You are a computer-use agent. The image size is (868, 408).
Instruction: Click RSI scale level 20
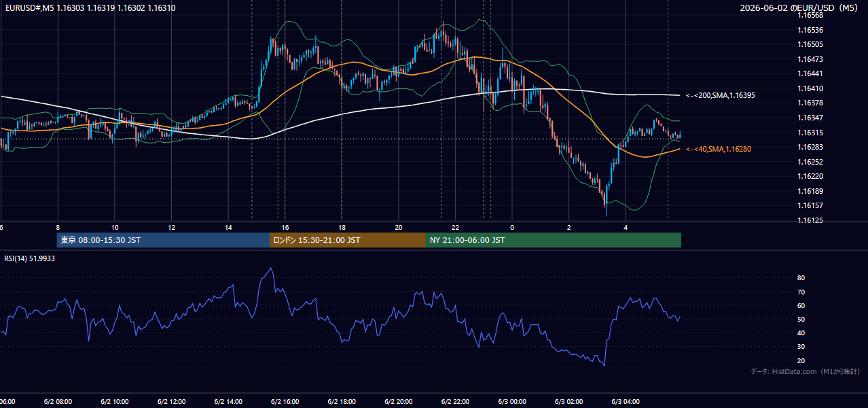801,360
